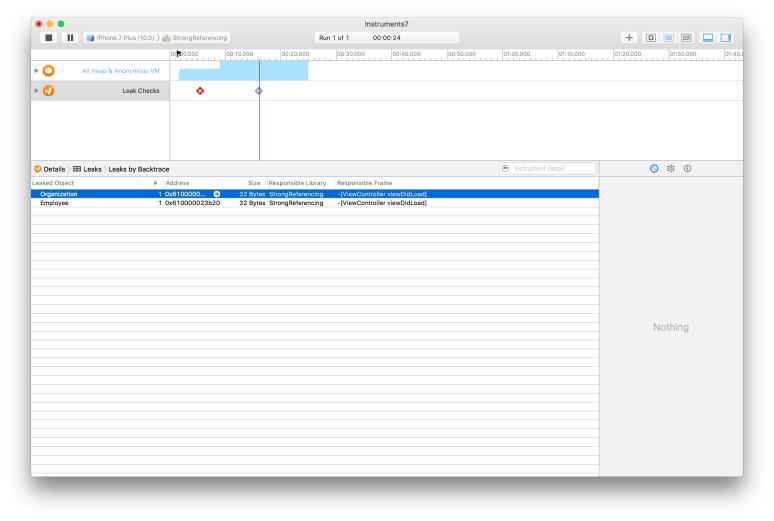The width and height of the screenshot is (774, 521).
Task: Click the Allocations instrument icon
Action: [48, 71]
